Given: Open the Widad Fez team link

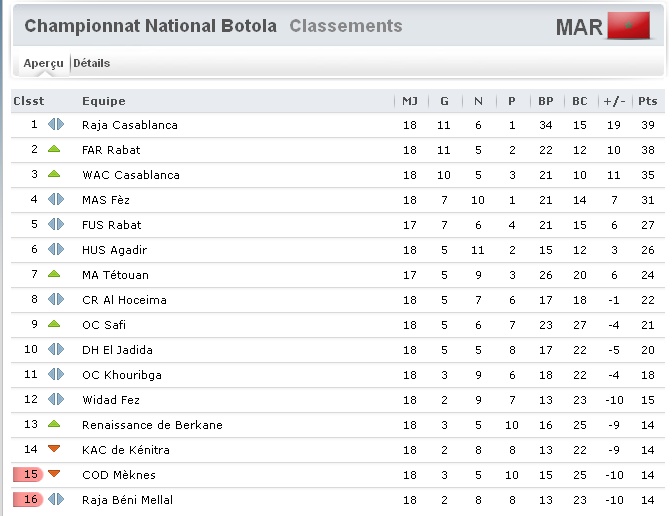Looking at the screenshot, I should 111,400.
